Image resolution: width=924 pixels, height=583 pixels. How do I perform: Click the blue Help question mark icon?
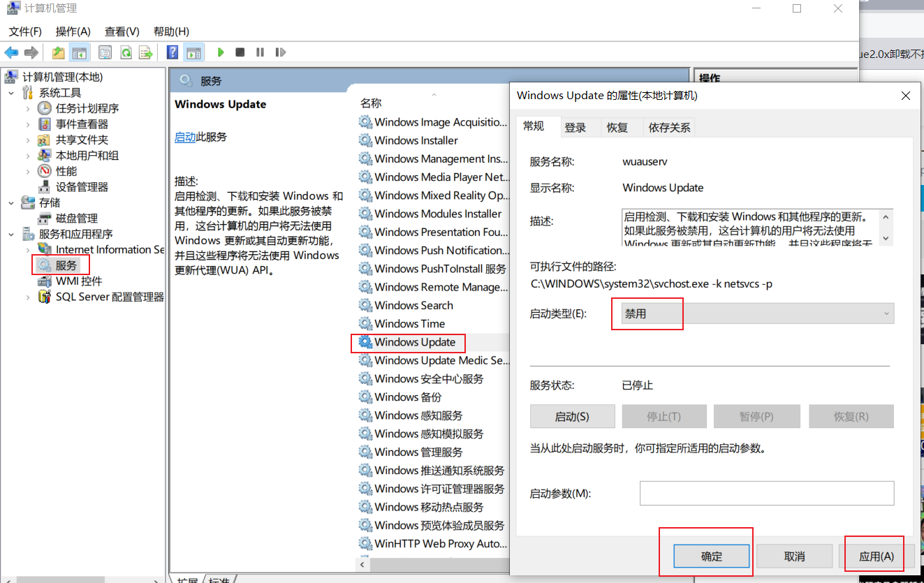coord(173,52)
